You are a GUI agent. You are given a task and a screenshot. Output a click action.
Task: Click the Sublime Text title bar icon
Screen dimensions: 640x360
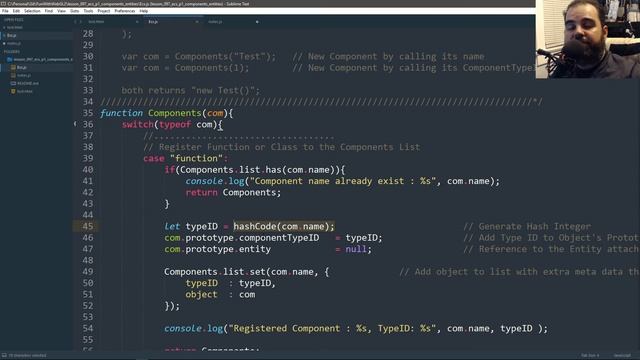[4, 4]
